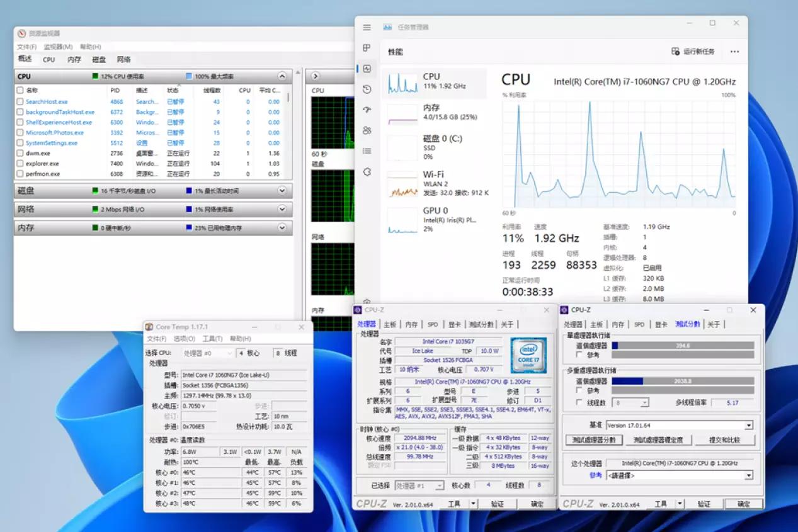The width and height of the screenshot is (798, 532).
Task: Collapse the CPU section in Resource Monitor
Action: pos(282,76)
